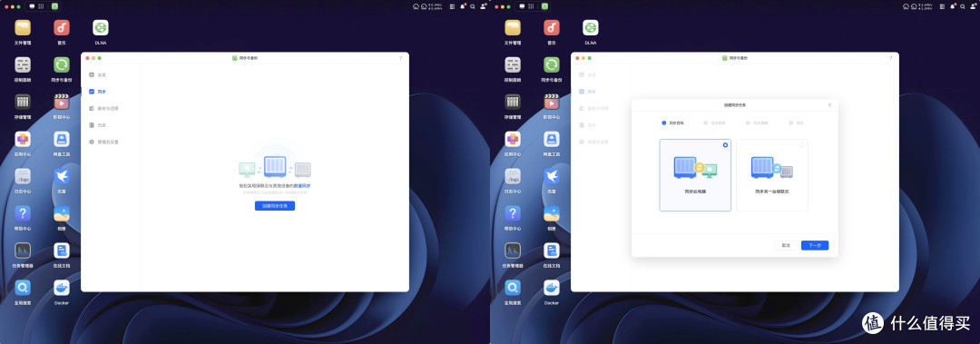Open 文件管理 on right screenshot desktop

coord(513,27)
